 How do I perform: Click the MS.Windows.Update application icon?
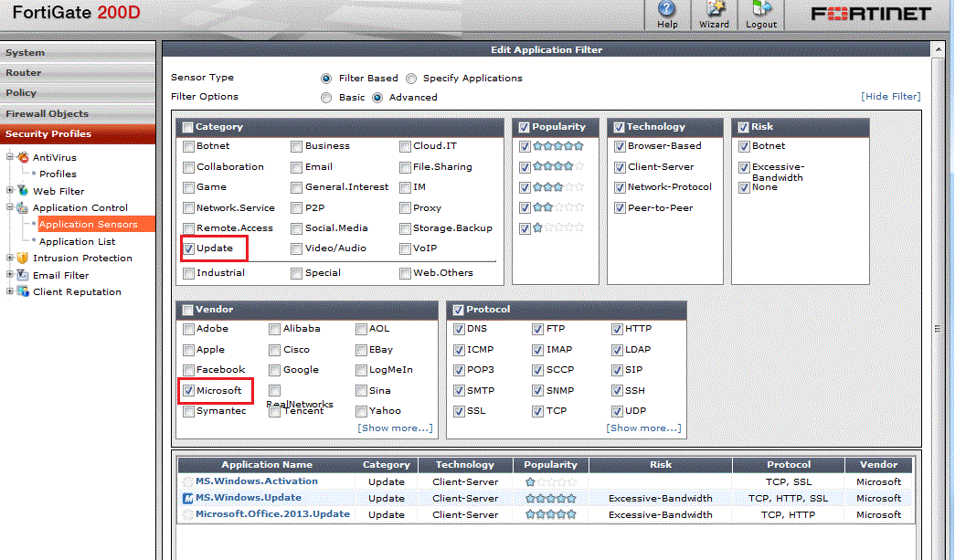(188, 498)
